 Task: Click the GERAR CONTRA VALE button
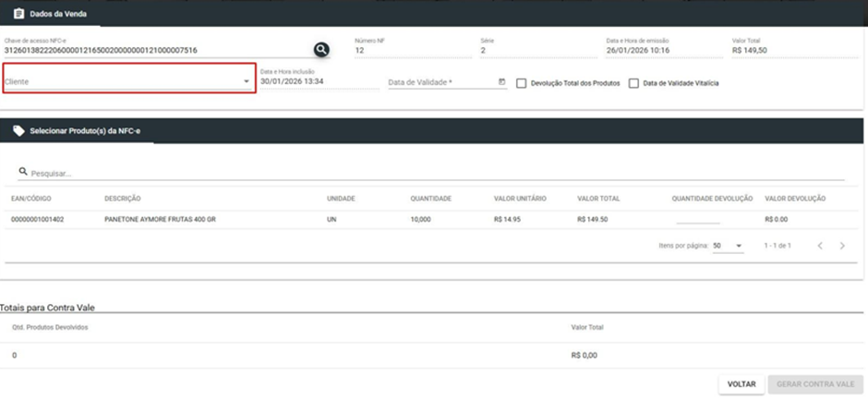[815, 384]
